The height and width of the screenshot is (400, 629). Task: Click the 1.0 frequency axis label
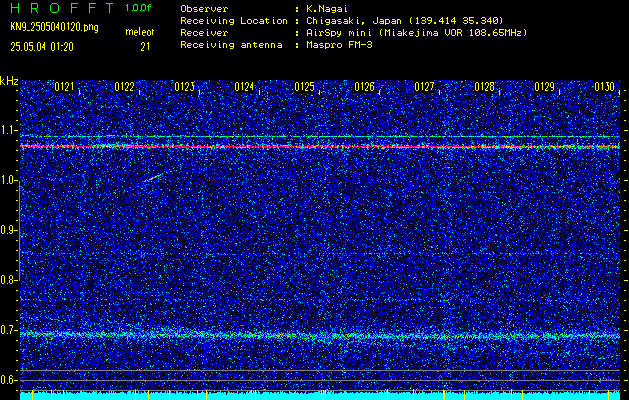click(9, 180)
